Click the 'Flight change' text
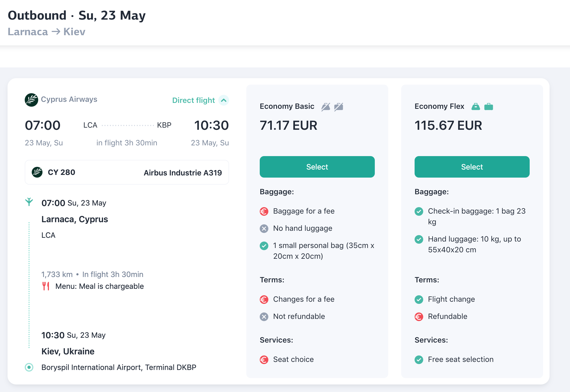 coord(451,299)
